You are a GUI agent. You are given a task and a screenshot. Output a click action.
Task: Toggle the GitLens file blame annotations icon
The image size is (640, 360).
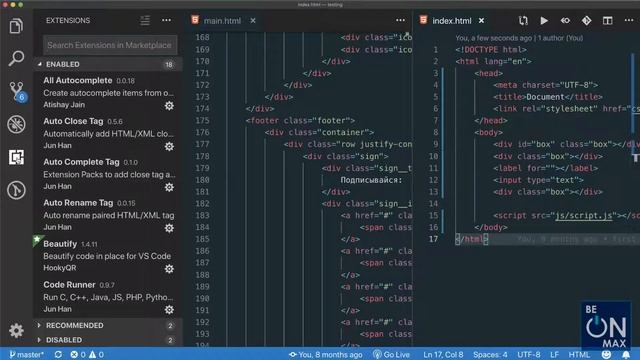pyautogui.click(x=587, y=20)
